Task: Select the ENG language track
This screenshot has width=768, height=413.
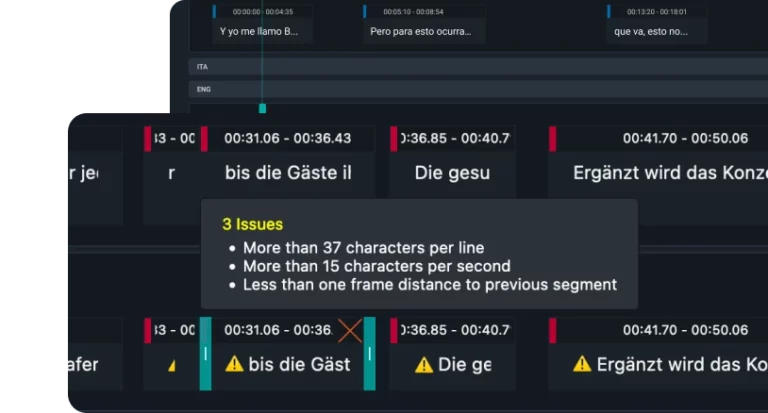Action: coord(204,89)
